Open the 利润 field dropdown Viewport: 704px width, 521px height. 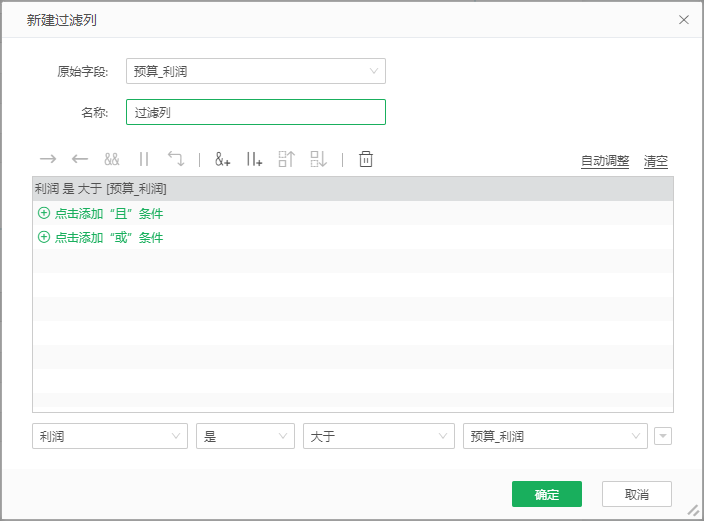(110, 436)
